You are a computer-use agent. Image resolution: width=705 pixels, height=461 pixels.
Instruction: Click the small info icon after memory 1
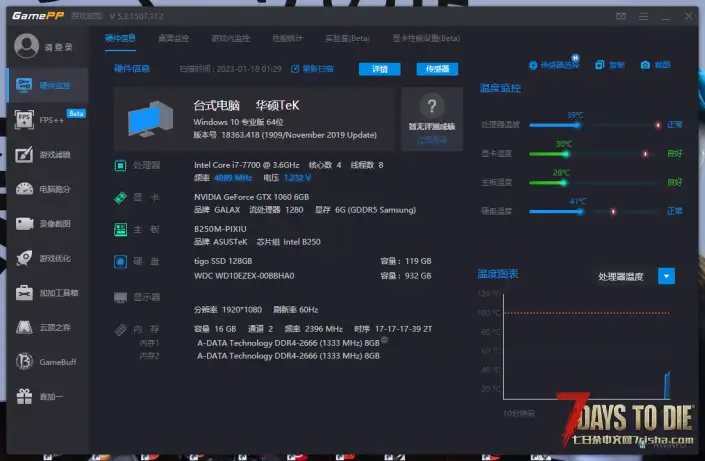tap(384, 340)
